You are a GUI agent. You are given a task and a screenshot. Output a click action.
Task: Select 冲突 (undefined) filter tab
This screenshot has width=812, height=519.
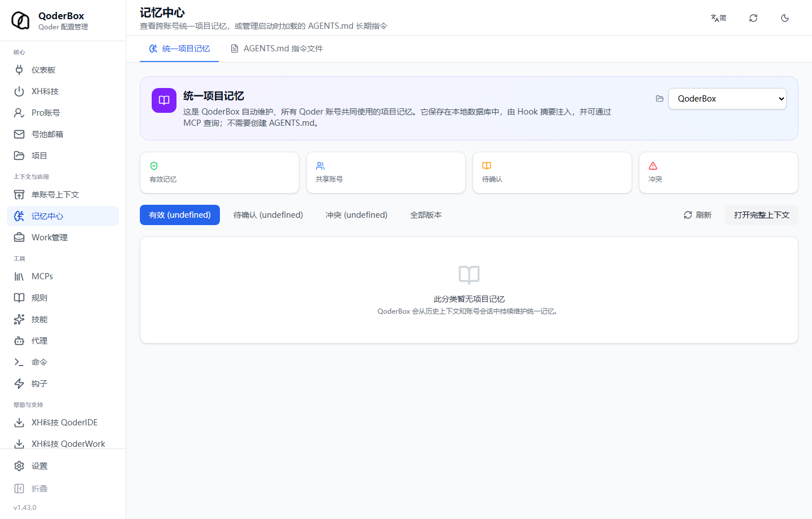[x=356, y=215]
